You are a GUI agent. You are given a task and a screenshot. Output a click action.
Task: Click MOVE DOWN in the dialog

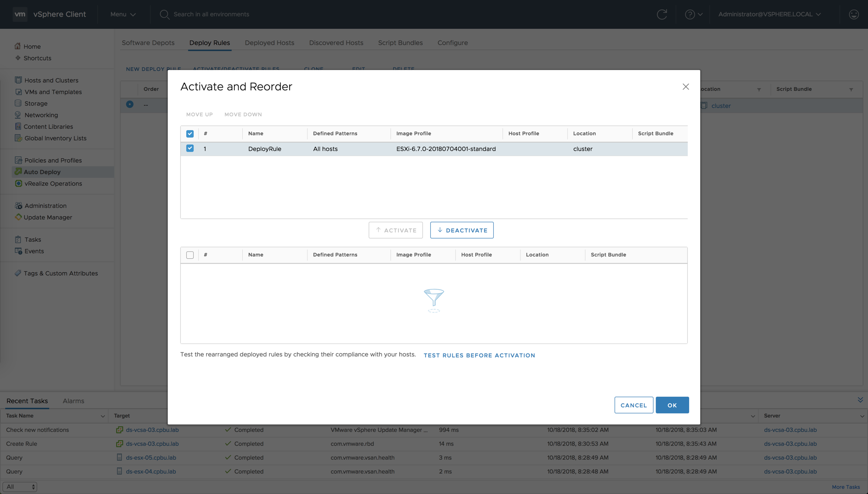243,114
